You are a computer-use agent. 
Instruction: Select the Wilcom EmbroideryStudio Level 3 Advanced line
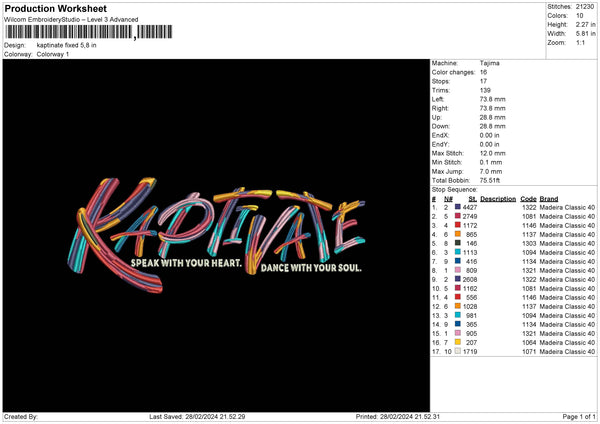coord(71,20)
